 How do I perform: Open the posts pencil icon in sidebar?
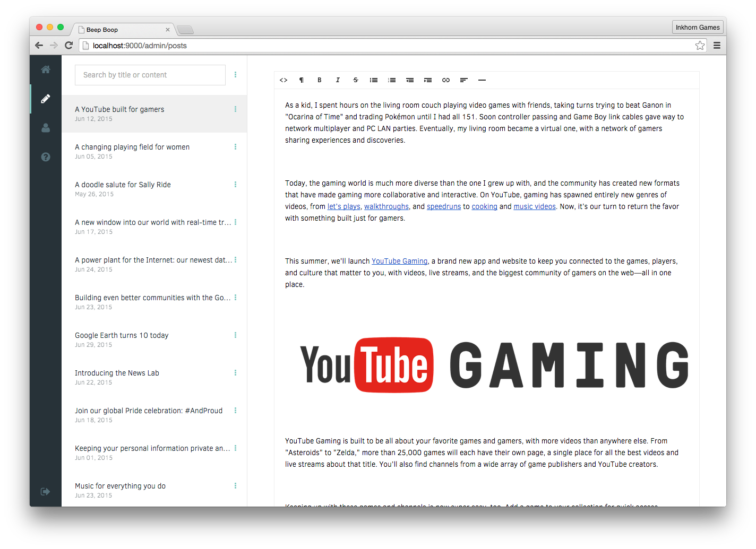coord(46,99)
